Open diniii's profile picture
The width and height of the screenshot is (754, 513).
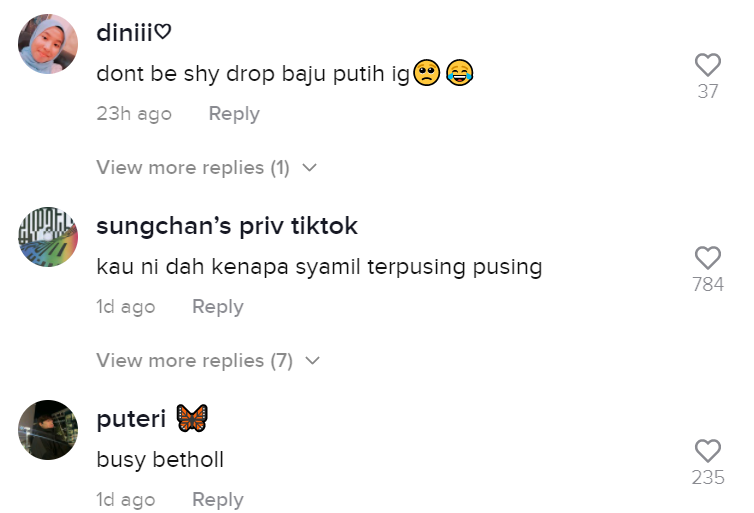(x=48, y=44)
